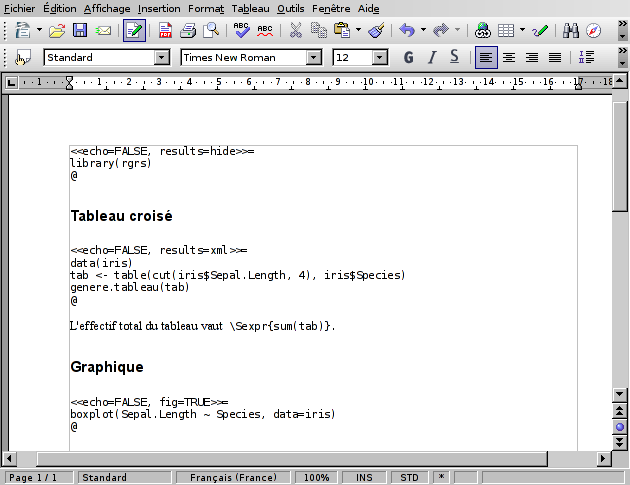
Task: Click the 100% zoom field in status bar
Action: [x=317, y=478]
